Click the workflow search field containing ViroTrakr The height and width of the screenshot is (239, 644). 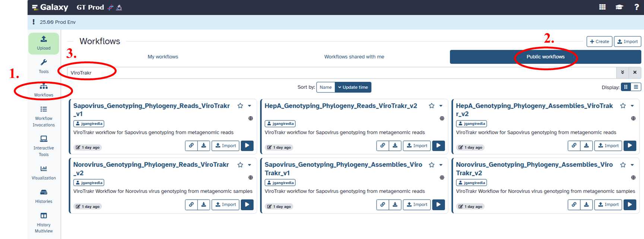(x=335, y=73)
